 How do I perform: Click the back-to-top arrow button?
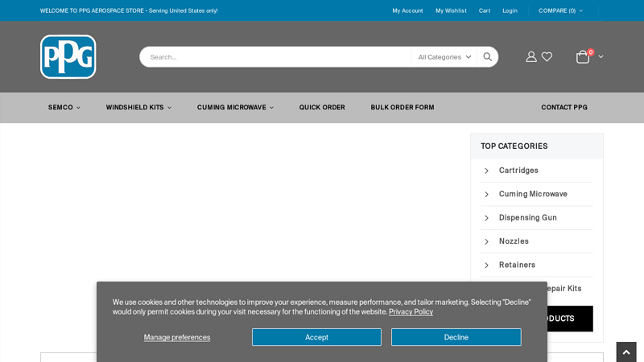click(x=626, y=352)
